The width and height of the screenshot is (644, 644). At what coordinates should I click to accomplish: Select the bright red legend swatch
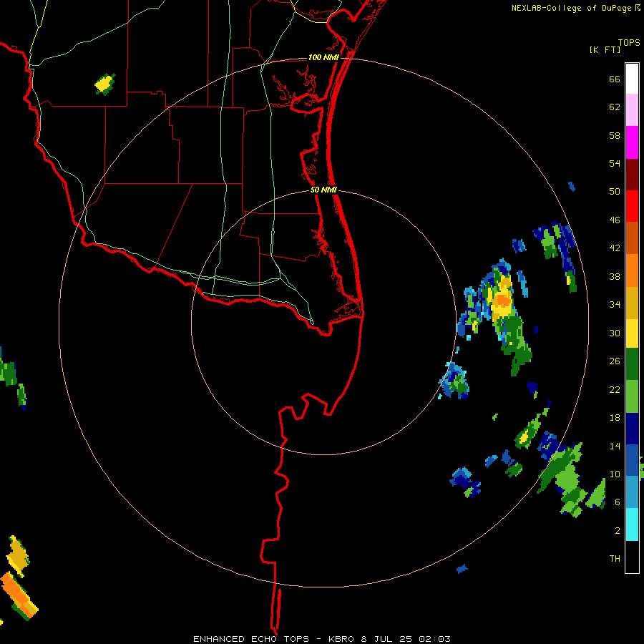pyautogui.click(x=632, y=206)
